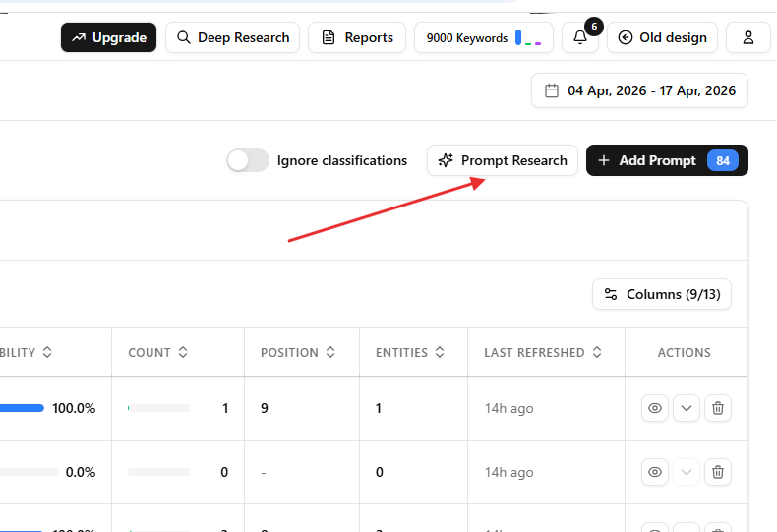
Task: Open Prompt Research
Action: pos(502,160)
